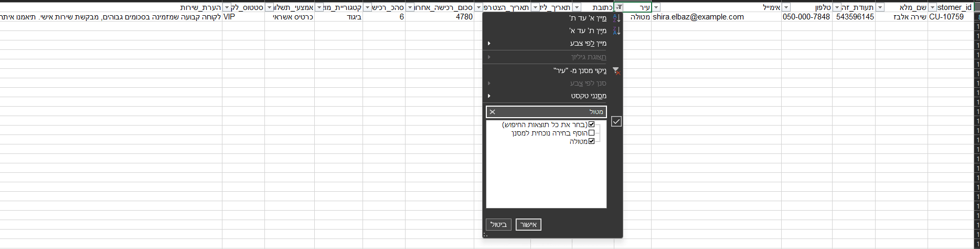980x249 pixels.
Task: Open filter dropdown on אימייל header
Action: pos(656,7)
